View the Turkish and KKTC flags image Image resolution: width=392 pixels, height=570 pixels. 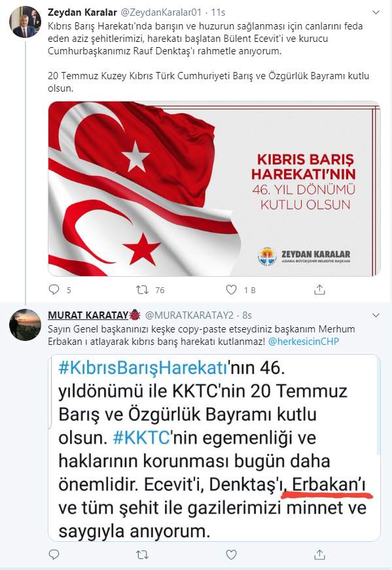pyautogui.click(x=214, y=188)
